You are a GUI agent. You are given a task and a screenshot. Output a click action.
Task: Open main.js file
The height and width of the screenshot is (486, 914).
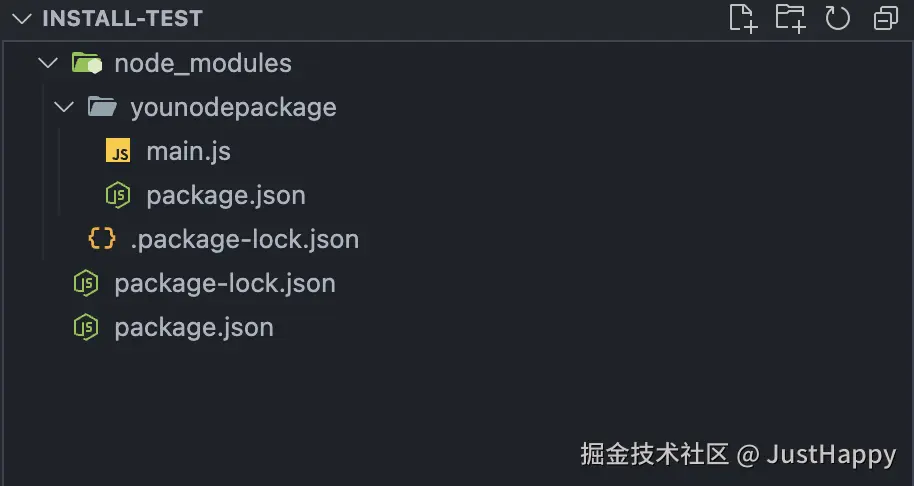click(188, 152)
